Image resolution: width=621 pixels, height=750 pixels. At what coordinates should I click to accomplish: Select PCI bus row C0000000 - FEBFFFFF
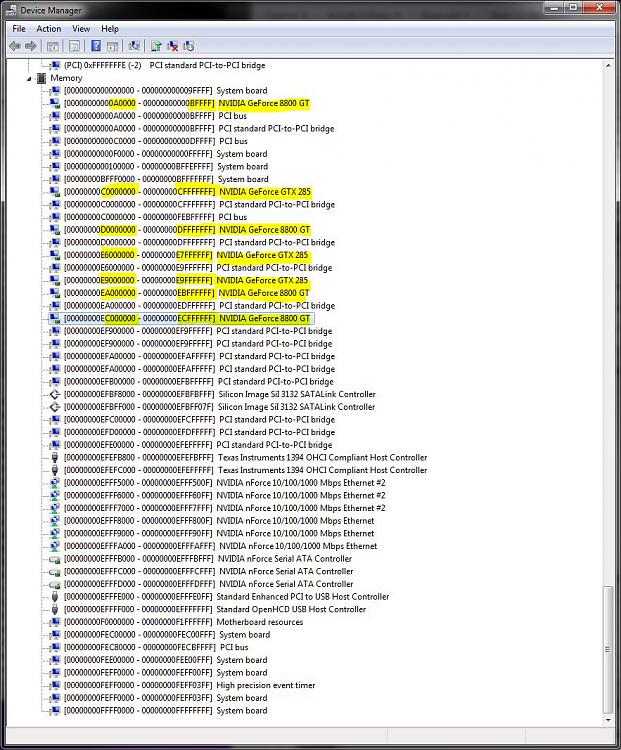pos(155,217)
